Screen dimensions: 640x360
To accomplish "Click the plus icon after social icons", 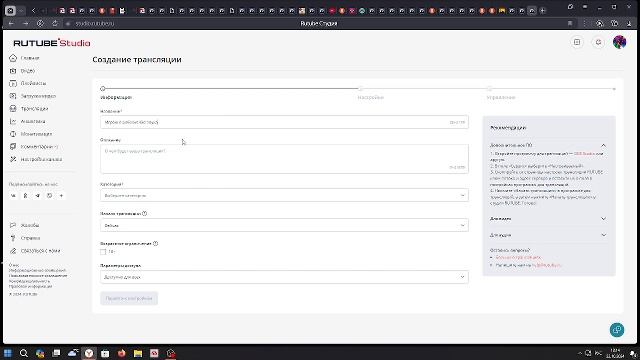I will (x=61, y=196).
